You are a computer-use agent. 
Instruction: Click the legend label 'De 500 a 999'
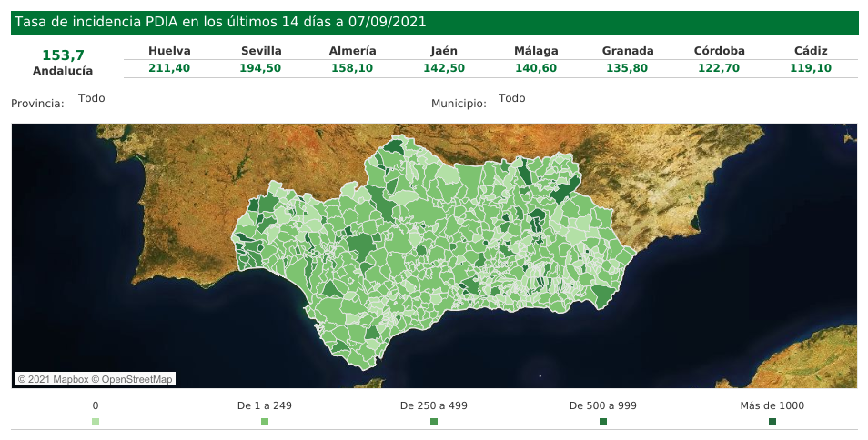(x=603, y=405)
